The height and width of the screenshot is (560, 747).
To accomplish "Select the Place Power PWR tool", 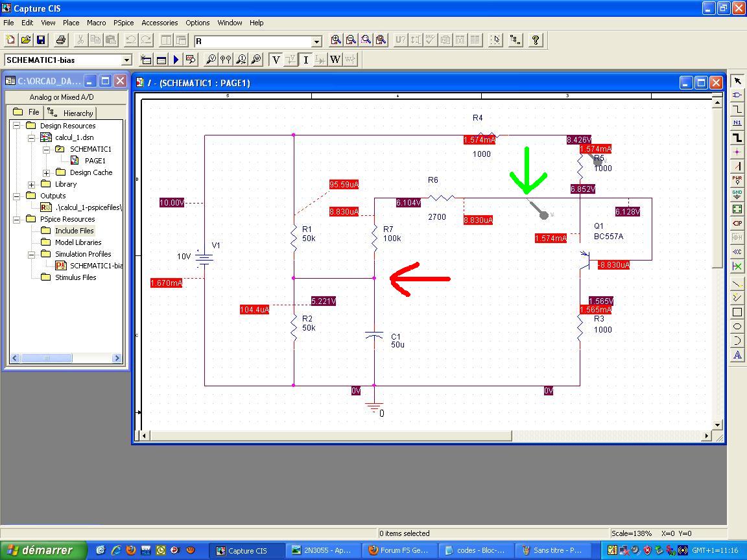I will (x=737, y=180).
